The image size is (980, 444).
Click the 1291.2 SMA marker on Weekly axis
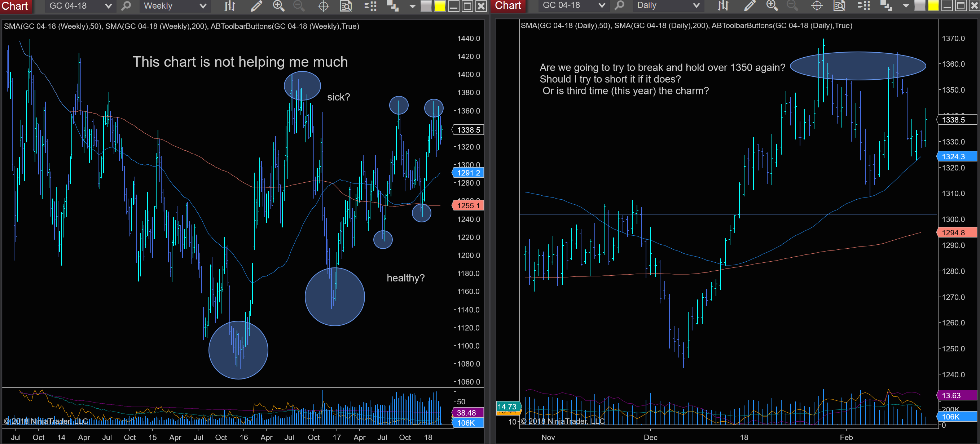(x=468, y=173)
